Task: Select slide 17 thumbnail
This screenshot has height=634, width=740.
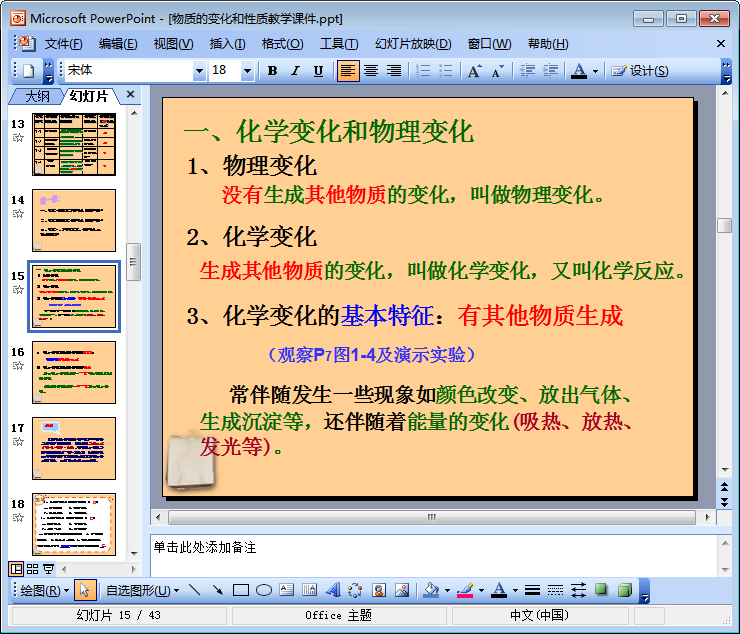Action: click(x=74, y=448)
